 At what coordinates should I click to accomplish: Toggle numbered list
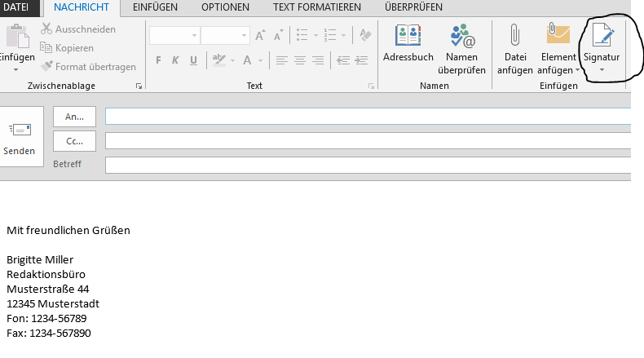[x=330, y=35]
